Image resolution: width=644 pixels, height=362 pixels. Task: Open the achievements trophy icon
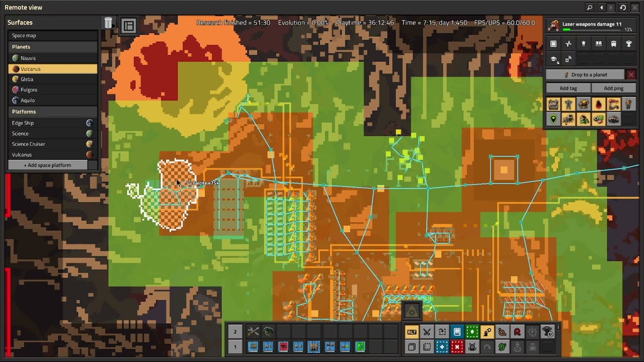point(629,44)
